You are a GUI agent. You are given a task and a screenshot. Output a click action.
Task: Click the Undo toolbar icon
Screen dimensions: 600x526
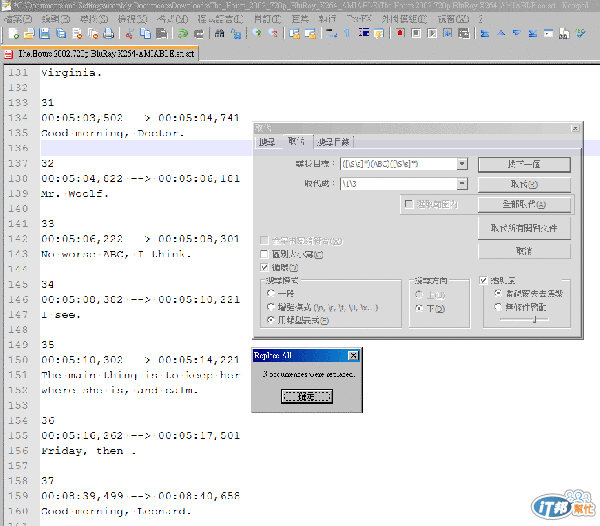[x=183, y=34]
